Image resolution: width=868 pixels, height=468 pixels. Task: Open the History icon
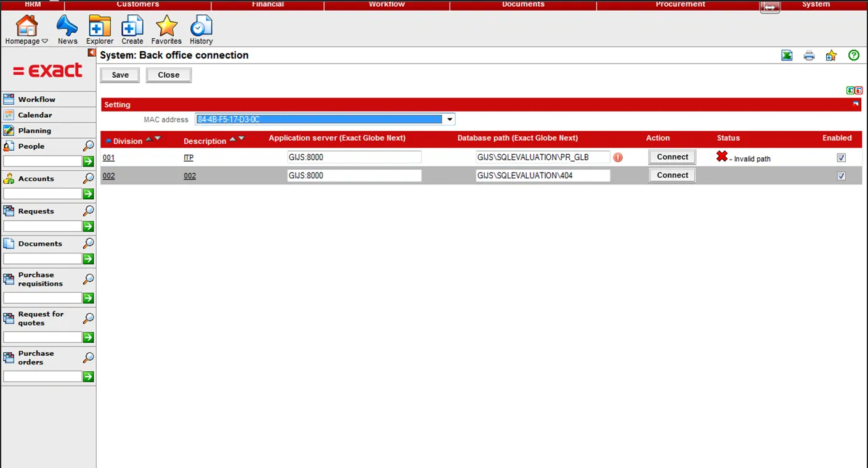coord(201,27)
